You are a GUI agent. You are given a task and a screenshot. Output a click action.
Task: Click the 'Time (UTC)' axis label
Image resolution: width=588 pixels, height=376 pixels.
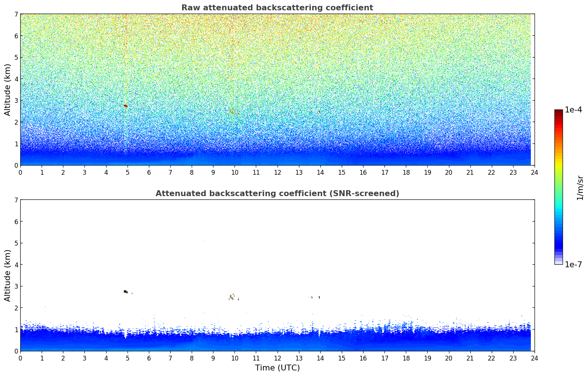click(277, 368)
